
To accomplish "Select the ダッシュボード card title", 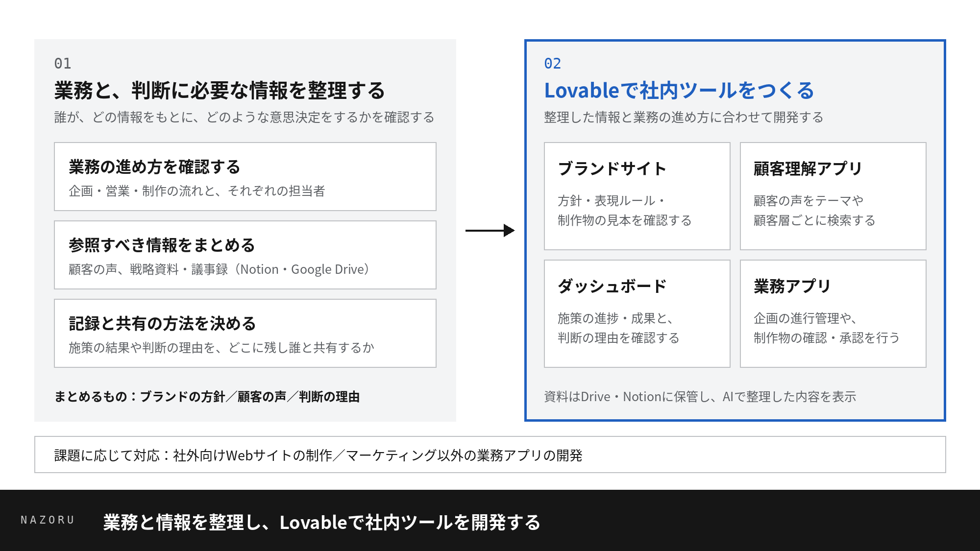I will (612, 287).
